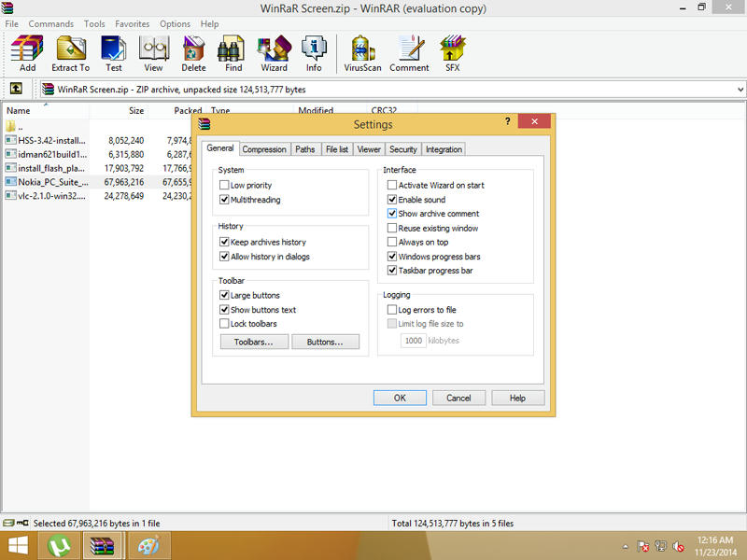Image resolution: width=747 pixels, height=560 pixels.
Task: Enable Always on top checkbox
Action: (x=392, y=242)
